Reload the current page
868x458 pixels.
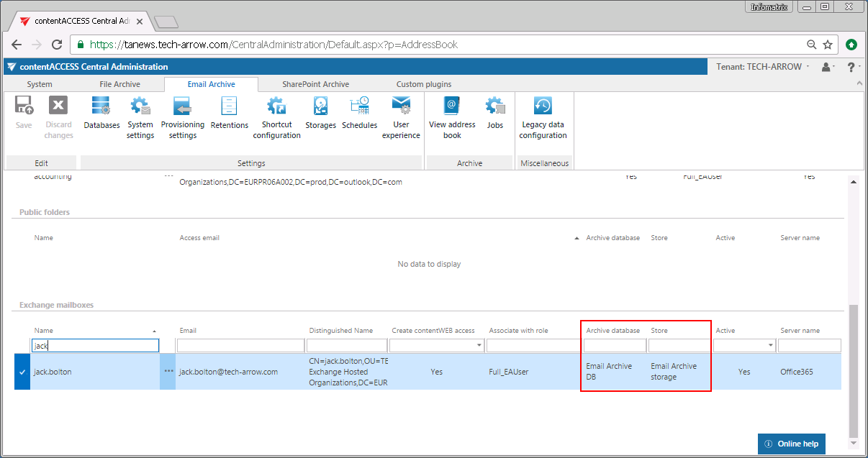pos(58,45)
